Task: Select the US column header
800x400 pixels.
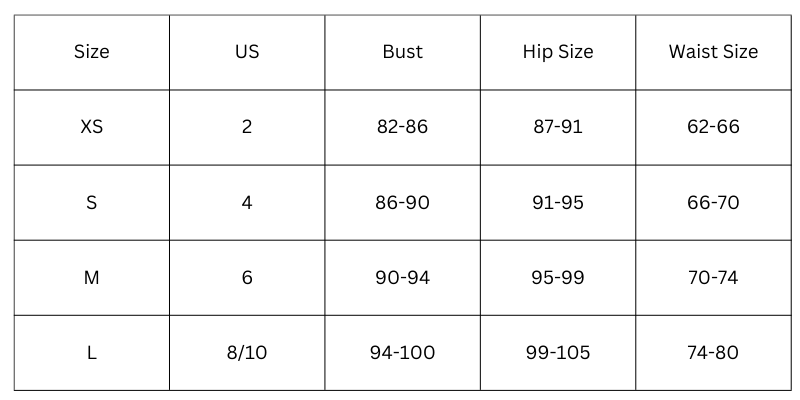Action: point(247,52)
